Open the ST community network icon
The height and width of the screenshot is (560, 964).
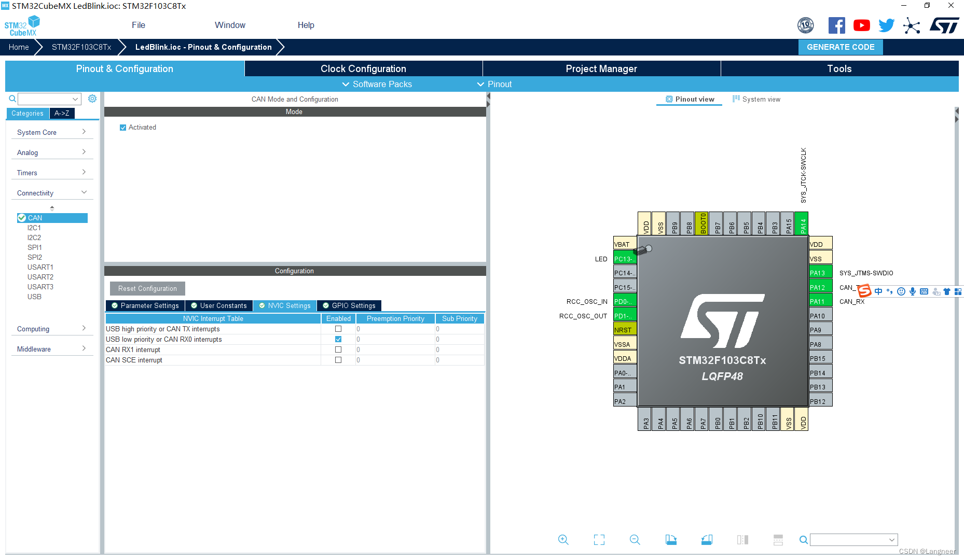click(x=912, y=25)
